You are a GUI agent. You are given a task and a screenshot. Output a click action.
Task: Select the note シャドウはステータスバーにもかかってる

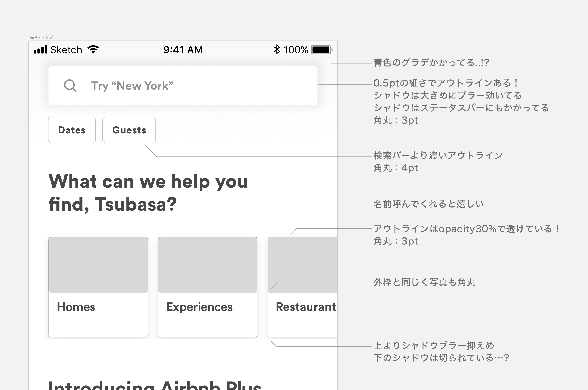pyautogui.click(x=461, y=108)
